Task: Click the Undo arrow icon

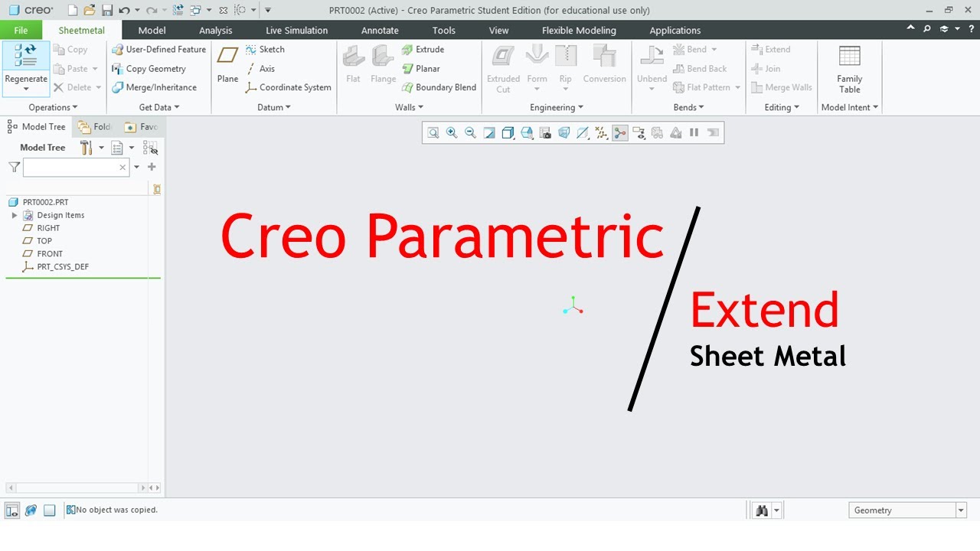Action: click(124, 10)
